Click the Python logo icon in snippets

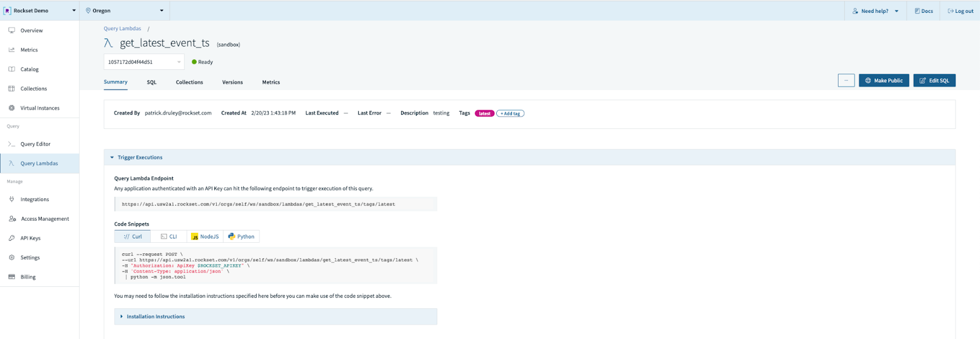click(x=232, y=236)
